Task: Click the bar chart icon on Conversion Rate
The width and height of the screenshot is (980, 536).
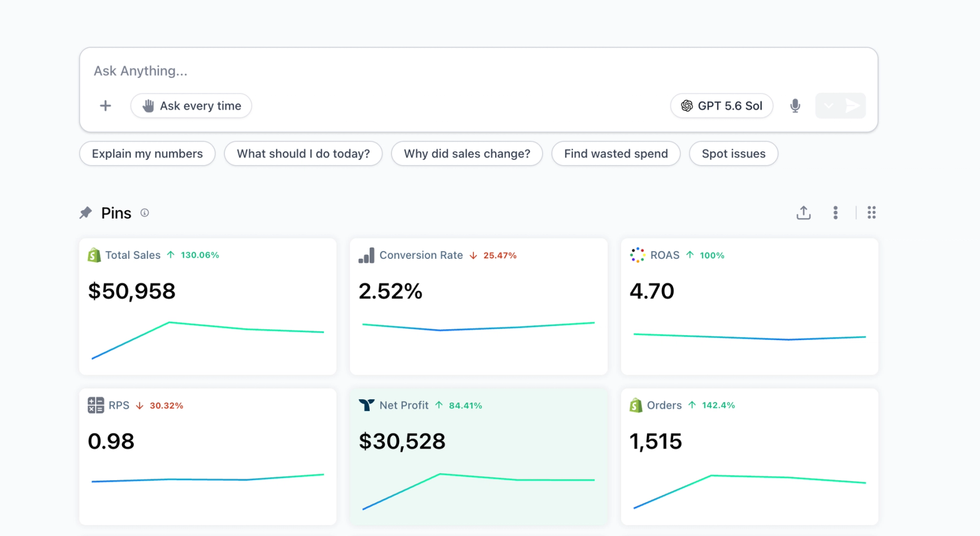Action: pos(366,255)
